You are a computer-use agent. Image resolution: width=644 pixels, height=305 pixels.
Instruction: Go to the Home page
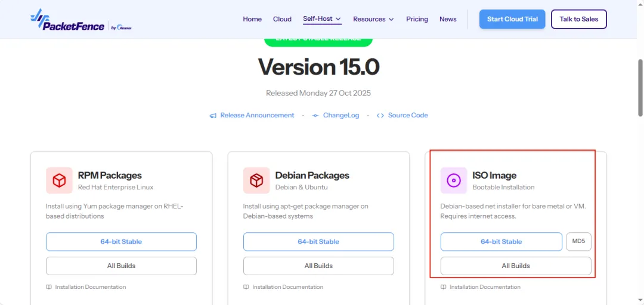pyautogui.click(x=252, y=19)
